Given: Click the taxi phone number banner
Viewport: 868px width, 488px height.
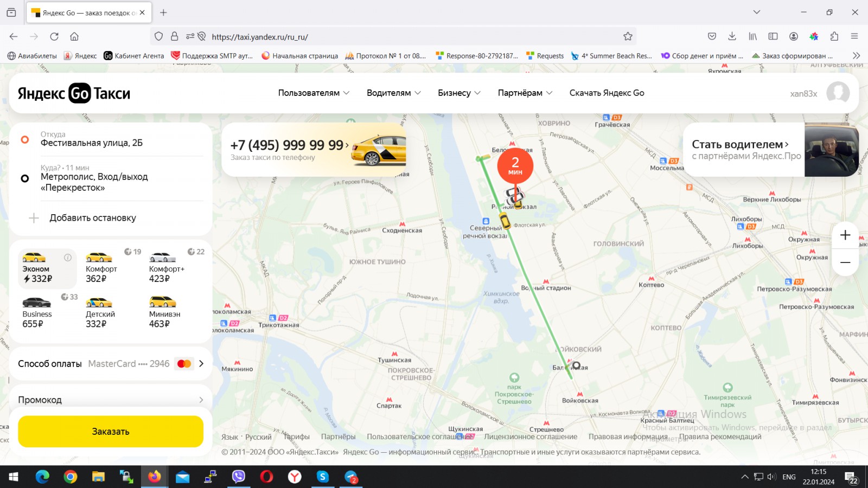Looking at the screenshot, I should 314,150.
